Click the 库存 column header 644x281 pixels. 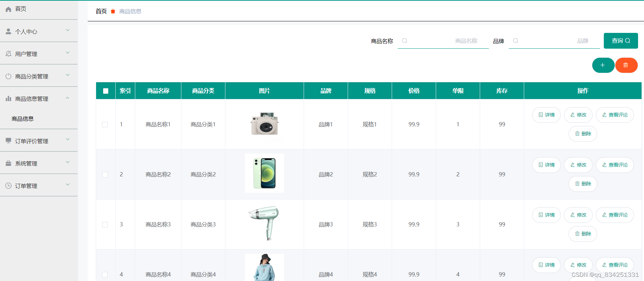(502, 91)
